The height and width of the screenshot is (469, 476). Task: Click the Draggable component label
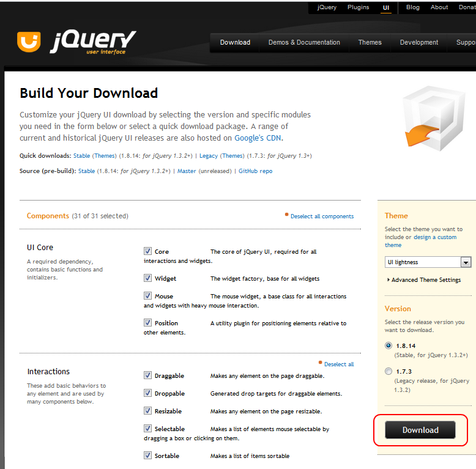tap(169, 375)
